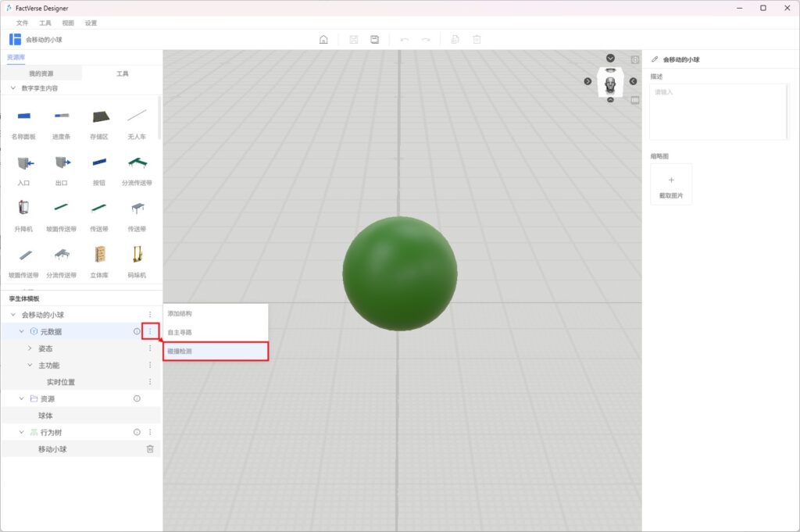Click the info icon beside 资源
Image resolution: width=800 pixels, height=532 pixels.
click(137, 398)
